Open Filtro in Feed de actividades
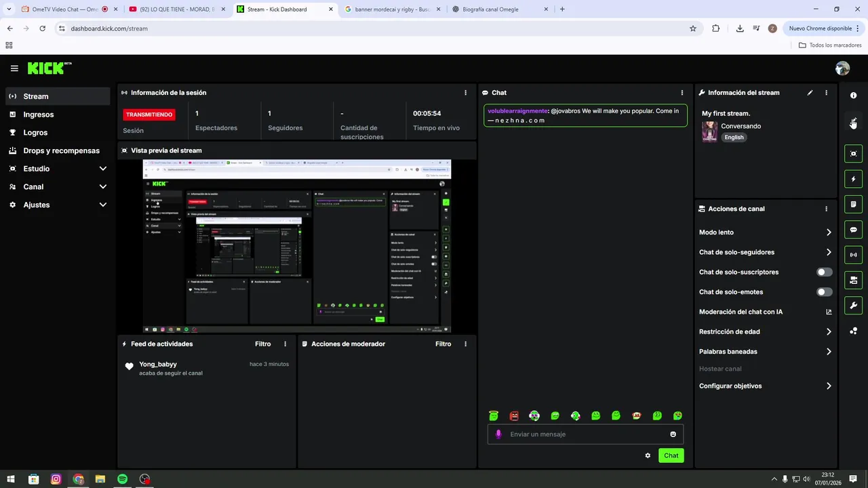Image resolution: width=868 pixels, height=488 pixels. click(x=262, y=344)
